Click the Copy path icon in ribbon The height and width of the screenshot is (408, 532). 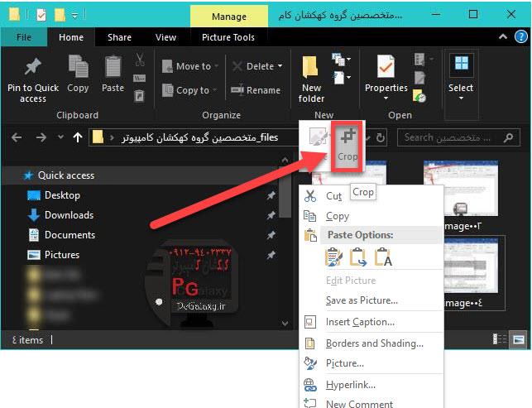(x=140, y=79)
